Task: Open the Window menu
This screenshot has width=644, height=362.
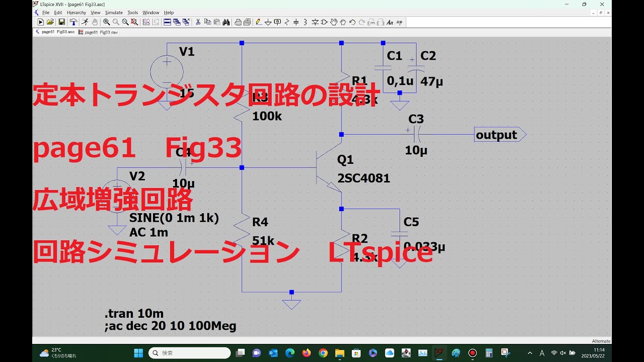Action: click(151, 13)
